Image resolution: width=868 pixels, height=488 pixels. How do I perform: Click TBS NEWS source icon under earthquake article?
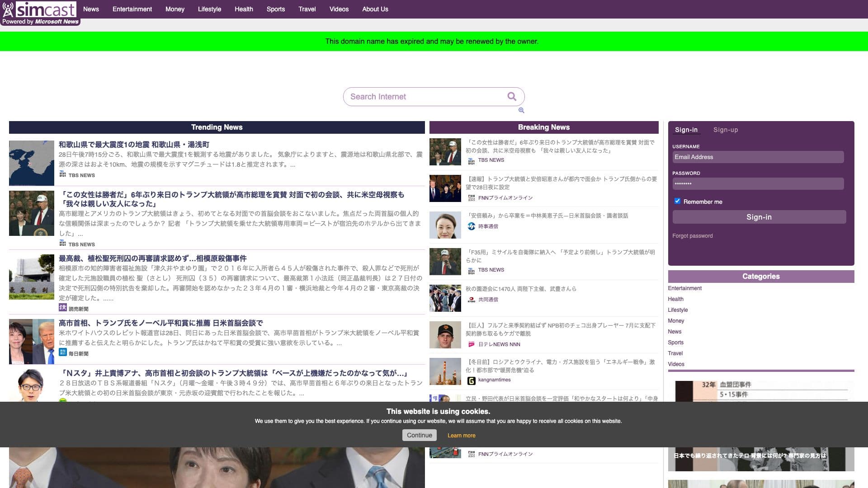point(62,174)
